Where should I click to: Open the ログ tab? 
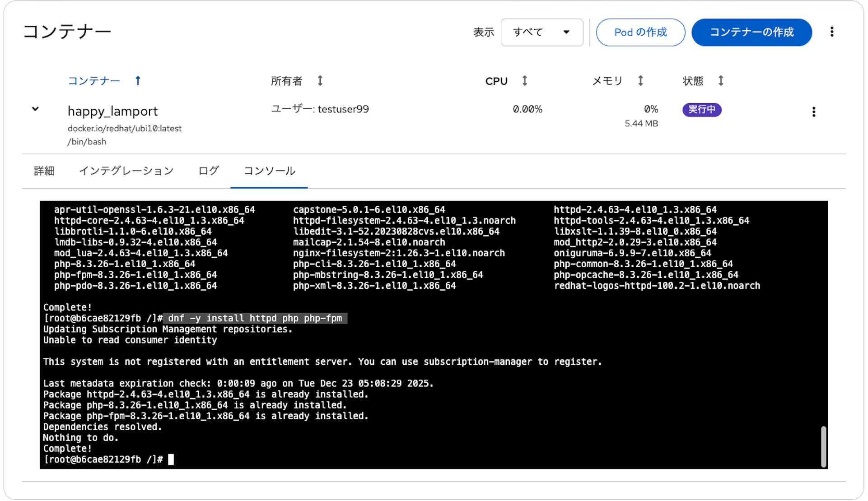click(x=209, y=171)
